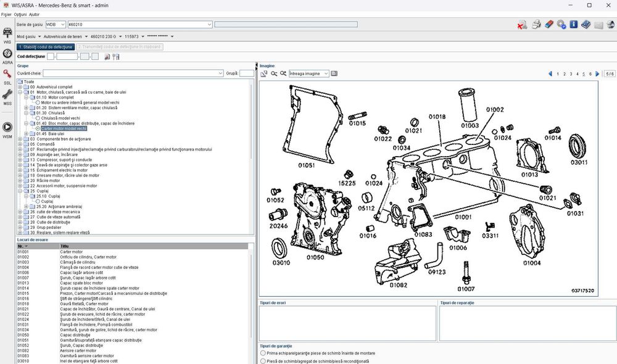Click the Titlu column header
This screenshot has height=364, width=617.
coord(154,246)
